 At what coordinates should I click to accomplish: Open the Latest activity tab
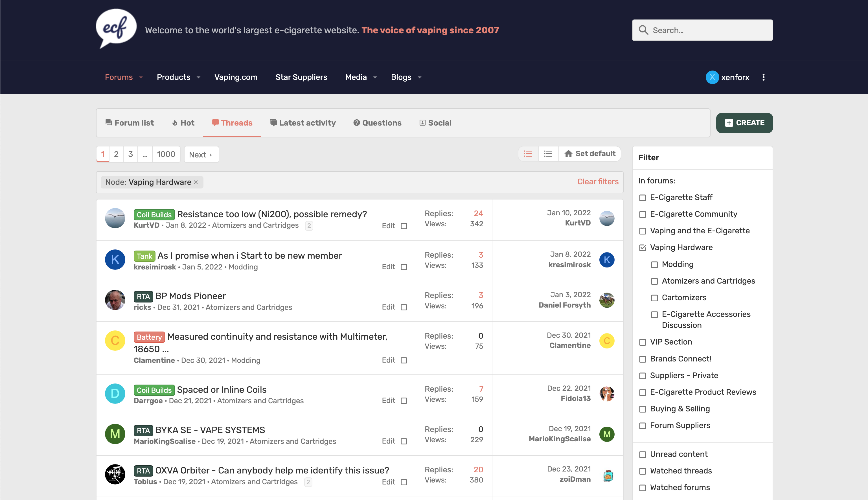click(x=303, y=123)
